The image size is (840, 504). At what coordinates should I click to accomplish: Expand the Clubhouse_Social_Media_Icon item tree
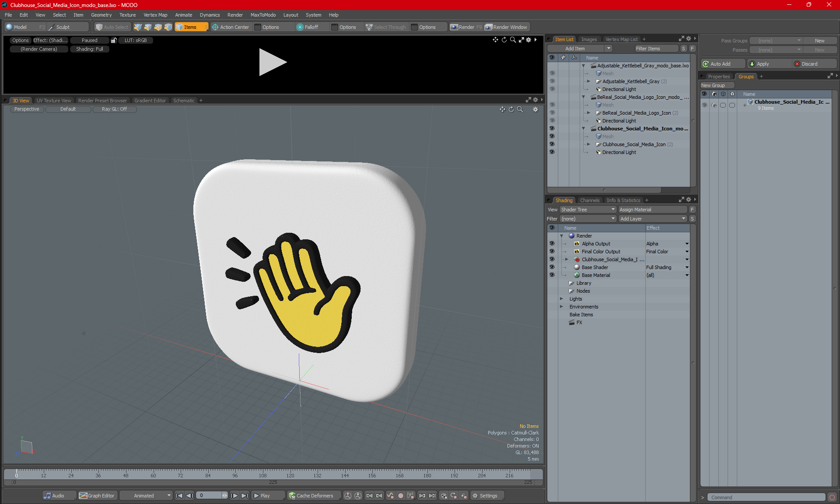[588, 144]
